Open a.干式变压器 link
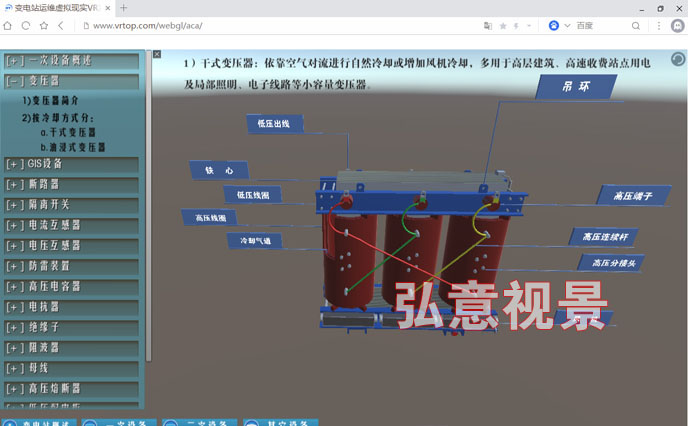The image size is (688, 426). [x=68, y=132]
